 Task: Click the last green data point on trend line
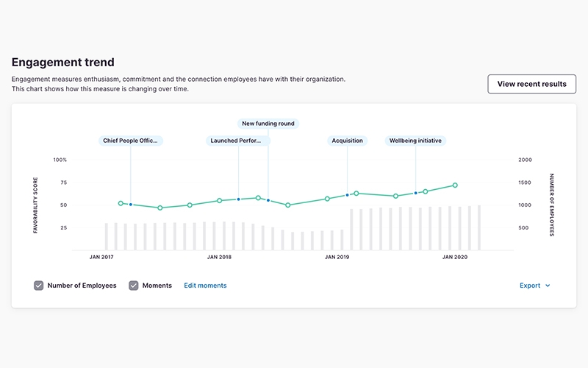(455, 185)
